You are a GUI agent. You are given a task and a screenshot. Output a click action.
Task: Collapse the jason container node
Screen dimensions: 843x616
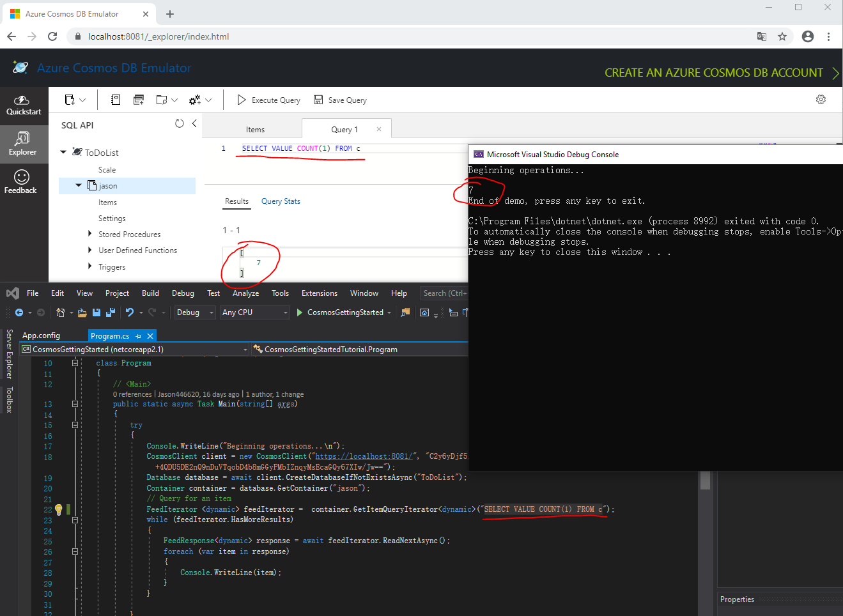(x=79, y=185)
